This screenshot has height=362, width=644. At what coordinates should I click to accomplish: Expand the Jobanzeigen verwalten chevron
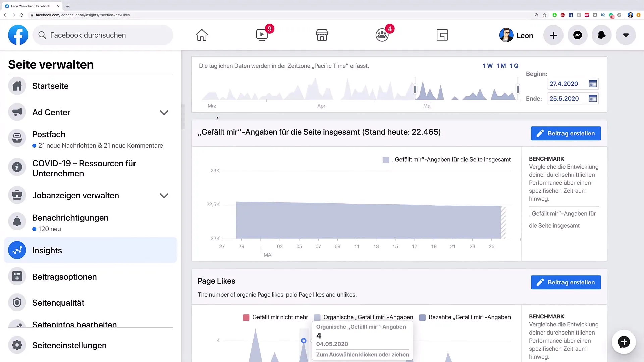click(x=164, y=195)
